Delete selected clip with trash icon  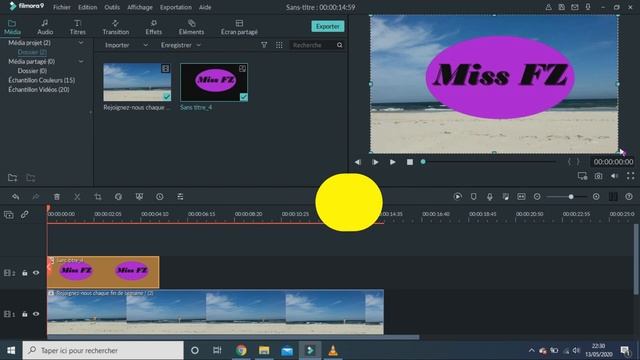57,197
